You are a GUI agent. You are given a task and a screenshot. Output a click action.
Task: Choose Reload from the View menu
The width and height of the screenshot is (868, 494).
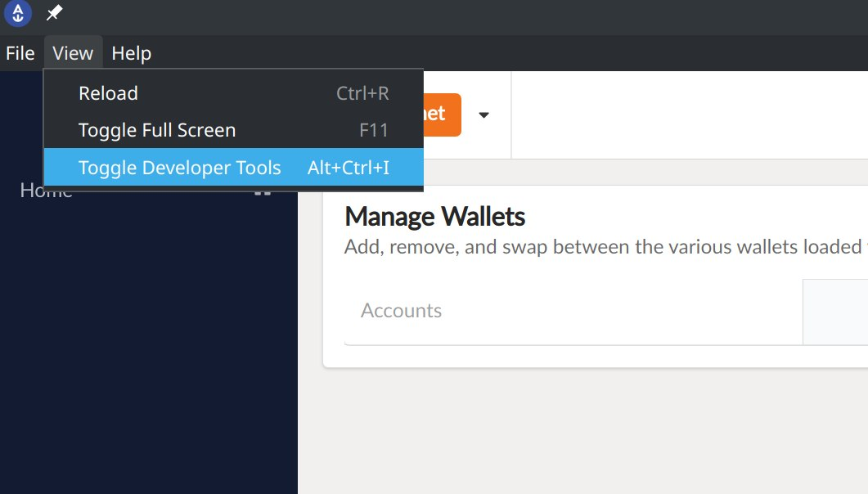click(x=234, y=93)
